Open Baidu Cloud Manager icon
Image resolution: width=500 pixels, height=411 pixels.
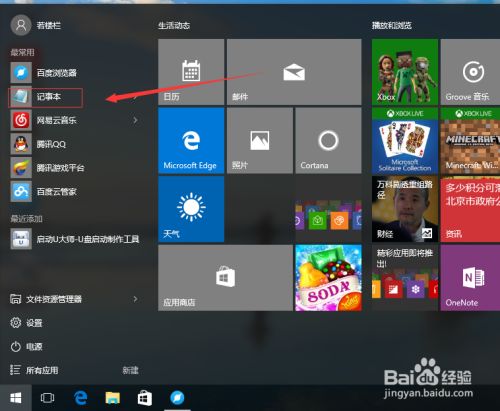[x=21, y=192]
